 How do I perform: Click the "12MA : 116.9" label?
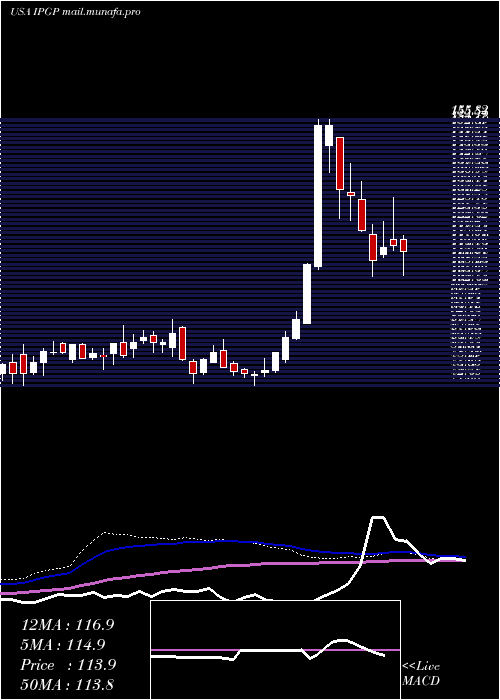point(67,625)
